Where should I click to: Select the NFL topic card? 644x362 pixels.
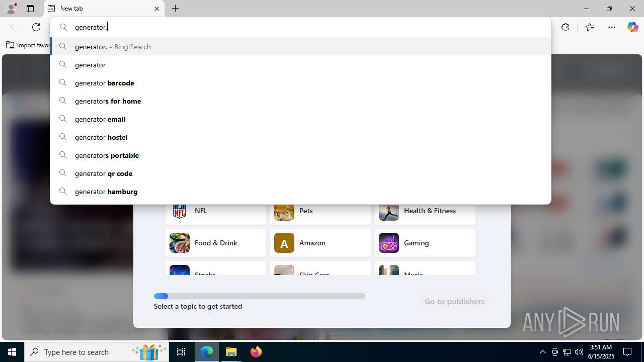point(216,214)
